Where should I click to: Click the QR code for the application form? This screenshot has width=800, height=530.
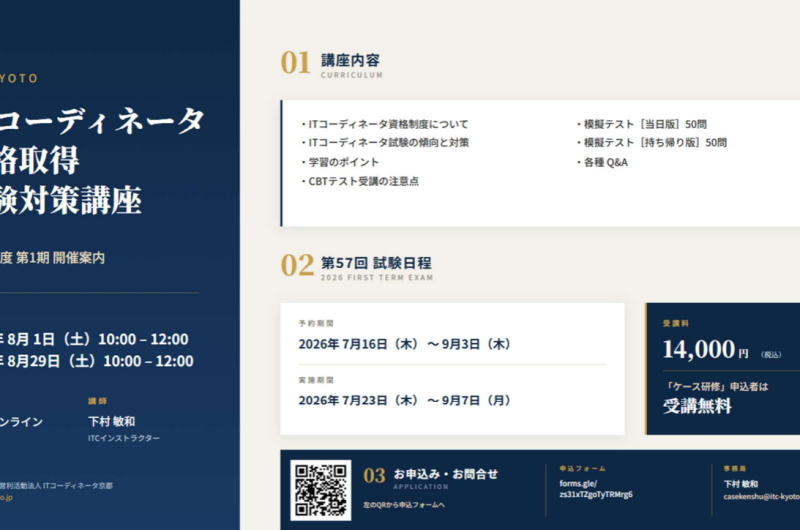click(x=321, y=490)
